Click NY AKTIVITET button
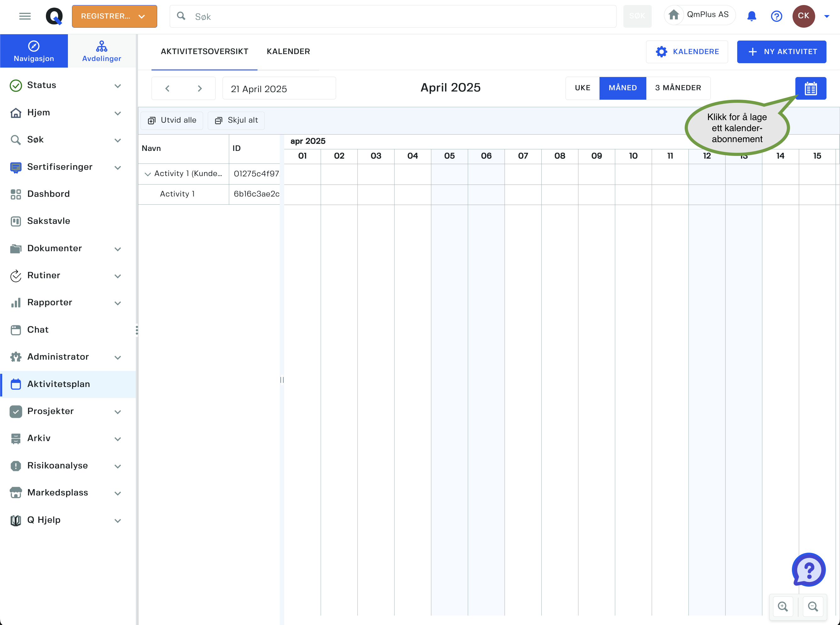 [782, 52]
